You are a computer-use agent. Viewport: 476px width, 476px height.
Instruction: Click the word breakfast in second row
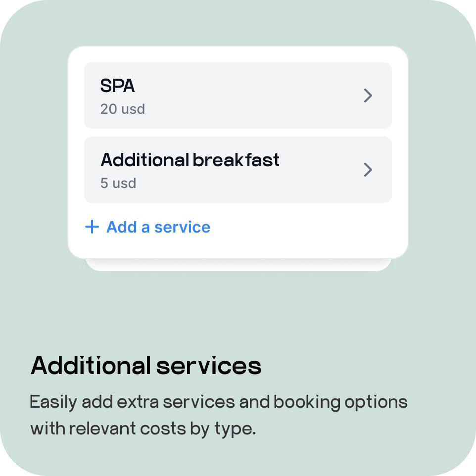(x=236, y=160)
